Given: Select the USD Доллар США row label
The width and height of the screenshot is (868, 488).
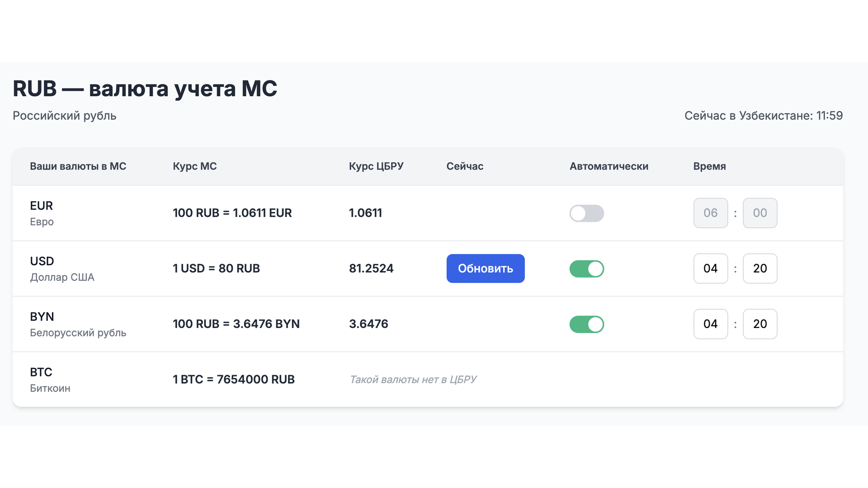Looking at the screenshot, I should click(x=62, y=269).
